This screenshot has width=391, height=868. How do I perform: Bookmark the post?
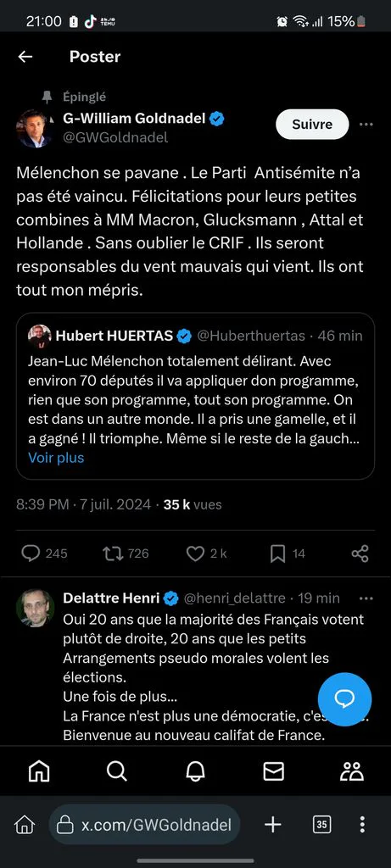[x=277, y=553]
